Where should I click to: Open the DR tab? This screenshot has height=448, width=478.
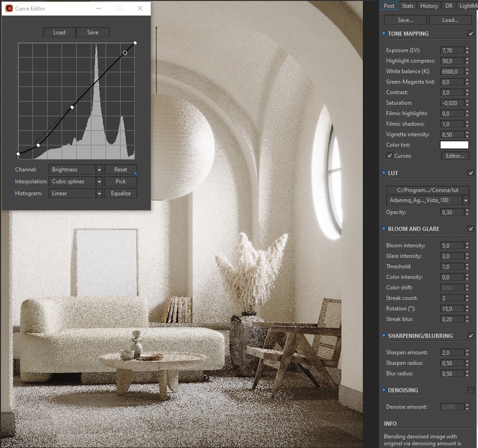click(x=449, y=6)
